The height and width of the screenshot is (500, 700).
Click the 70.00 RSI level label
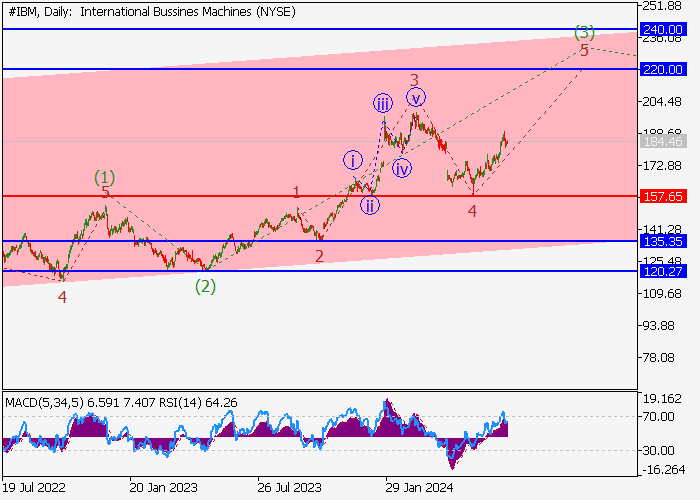pyautogui.click(x=658, y=417)
